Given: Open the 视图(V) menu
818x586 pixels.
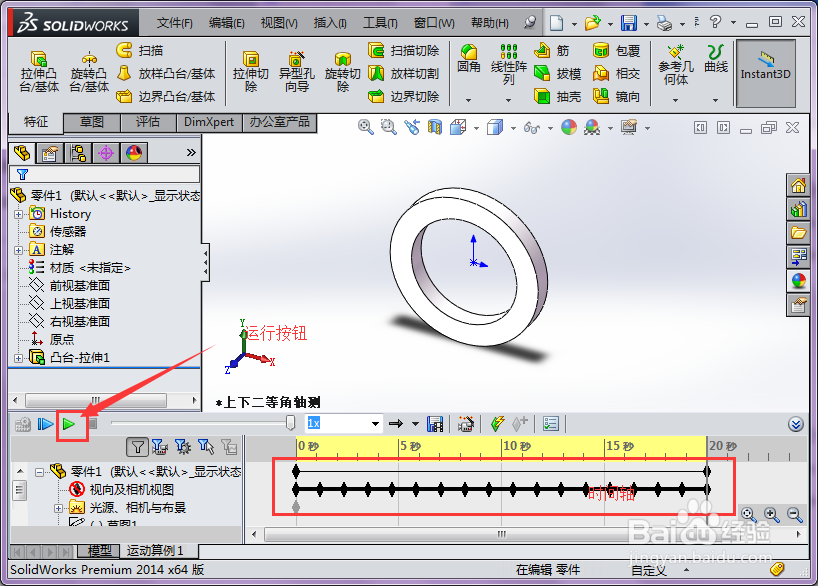Looking at the screenshot, I should [x=279, y=23].
